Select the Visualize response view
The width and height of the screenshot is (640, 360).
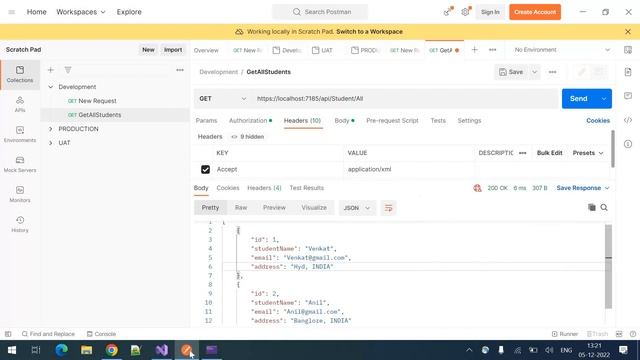(x=314, y=208)
